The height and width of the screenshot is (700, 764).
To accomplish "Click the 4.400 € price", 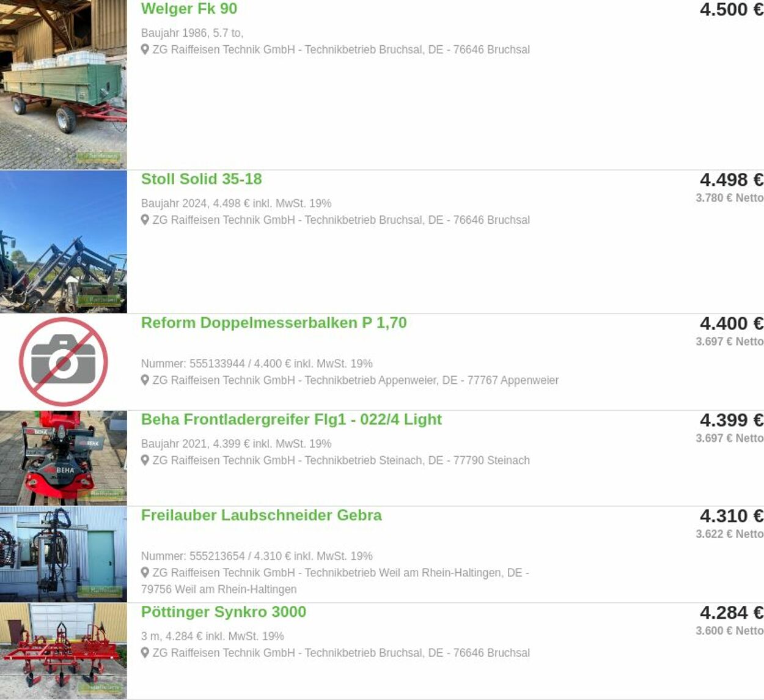I will (732, 323).
